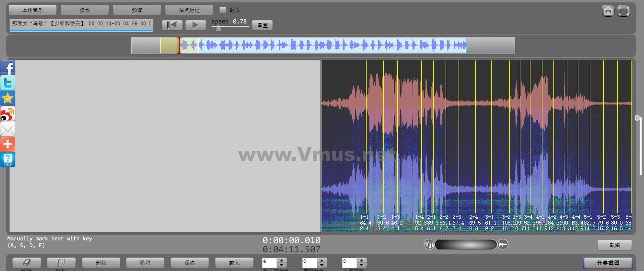The width and height of the screenshot is (644, 271).
Task: Enable the 翻页 page-flip checkbox
Action: point(223,10)
